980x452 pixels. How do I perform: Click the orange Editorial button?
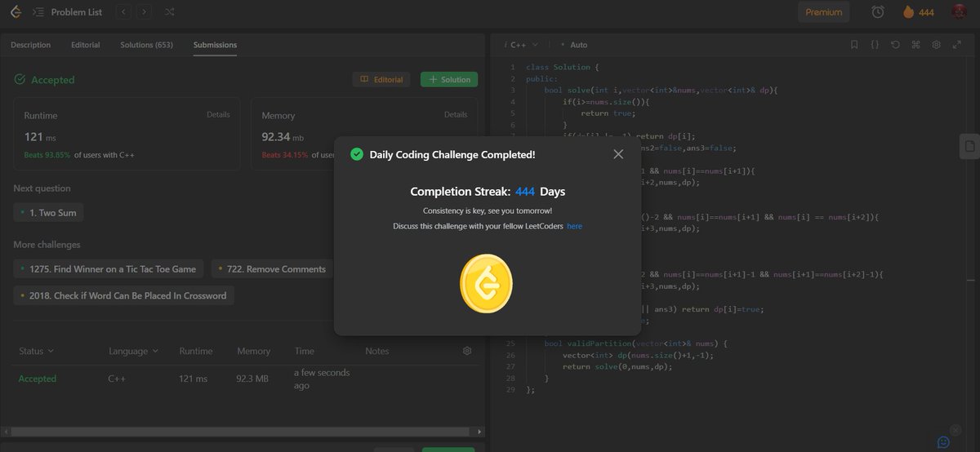click(382, 79)
